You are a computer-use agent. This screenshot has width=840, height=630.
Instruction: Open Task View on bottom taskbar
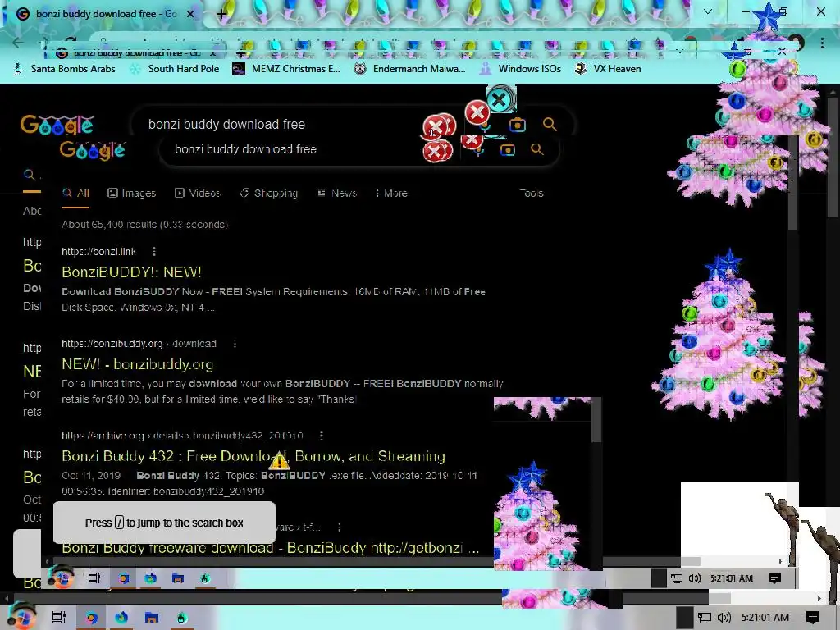(x=59, y=618)
